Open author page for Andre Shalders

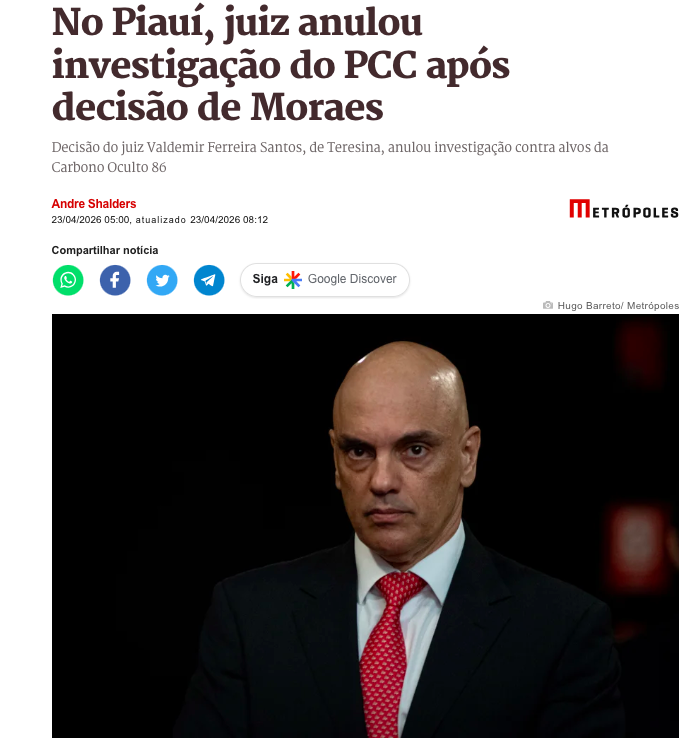pos(94,204)
